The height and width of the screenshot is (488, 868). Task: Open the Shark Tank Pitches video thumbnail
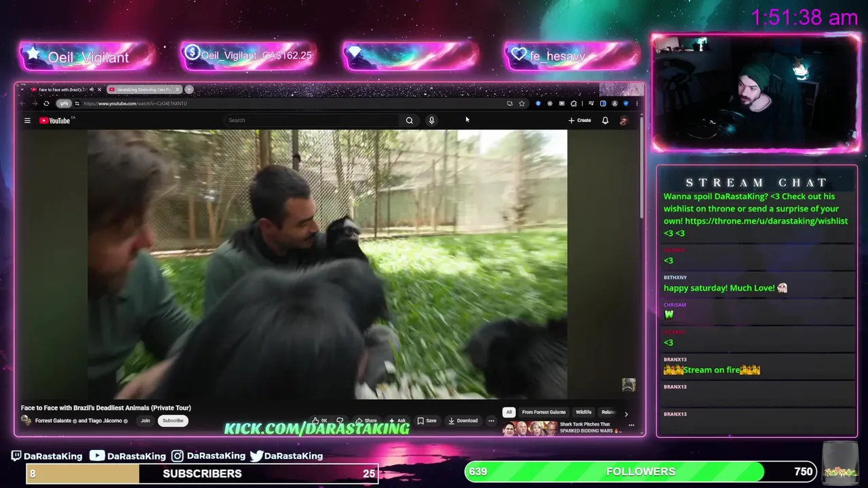click(530, 428)
